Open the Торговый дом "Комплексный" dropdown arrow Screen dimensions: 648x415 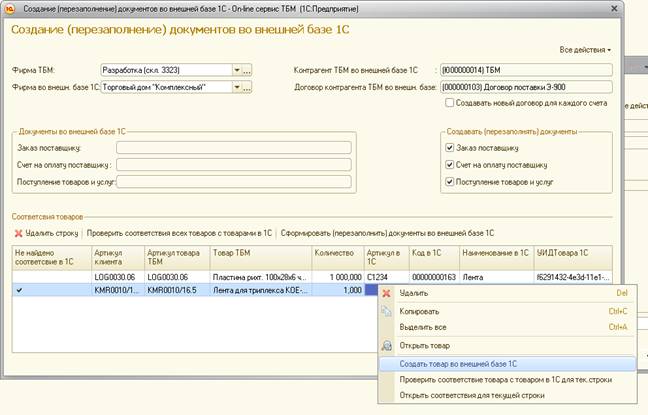click(x=237, y=87)
